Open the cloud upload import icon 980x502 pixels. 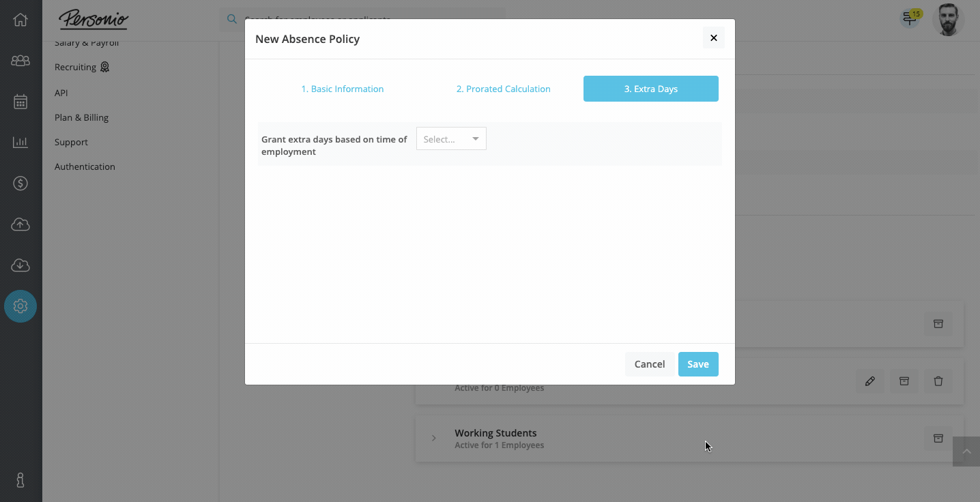pos(20,224)
